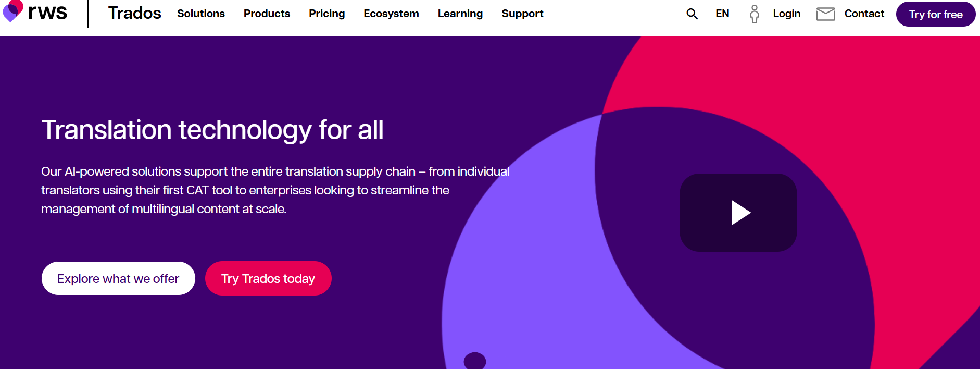Expand the Products menu
The height and width of the screenshot is (369, 980).
point(267,14)
